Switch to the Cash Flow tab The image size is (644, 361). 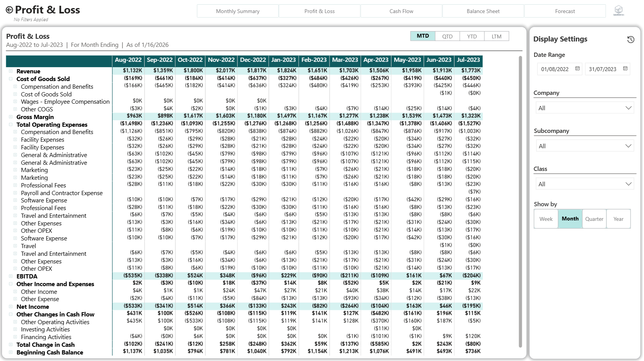click(401, 11)
